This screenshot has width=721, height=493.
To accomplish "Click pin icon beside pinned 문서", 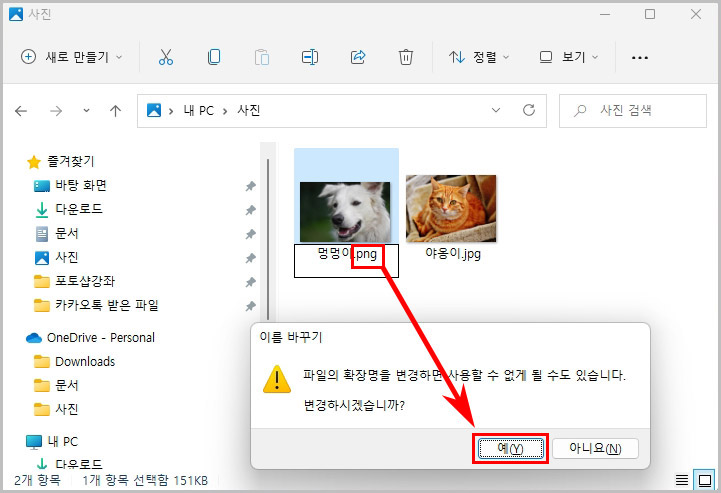I will (251, 234).
